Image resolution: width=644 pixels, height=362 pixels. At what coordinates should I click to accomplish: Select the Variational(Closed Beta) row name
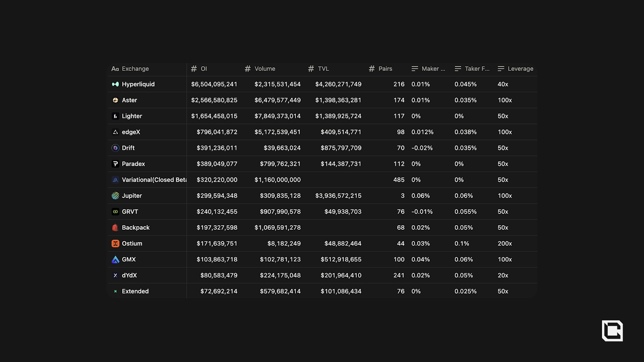(x=154, y=180)
